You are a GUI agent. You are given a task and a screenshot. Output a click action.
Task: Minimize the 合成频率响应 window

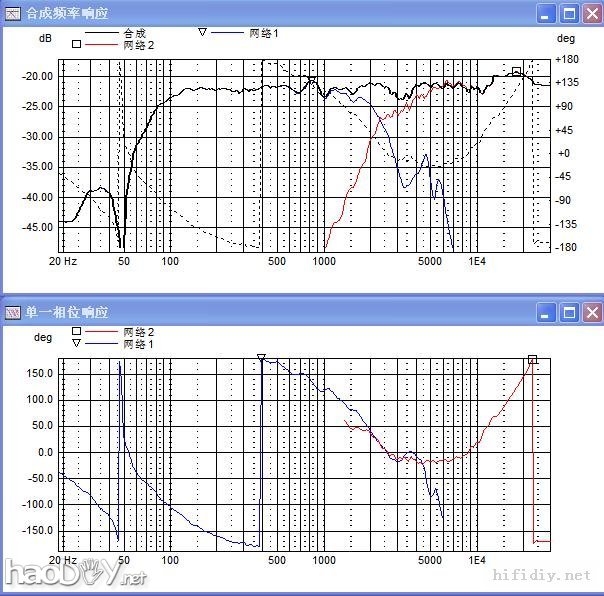tap(547, 13)
